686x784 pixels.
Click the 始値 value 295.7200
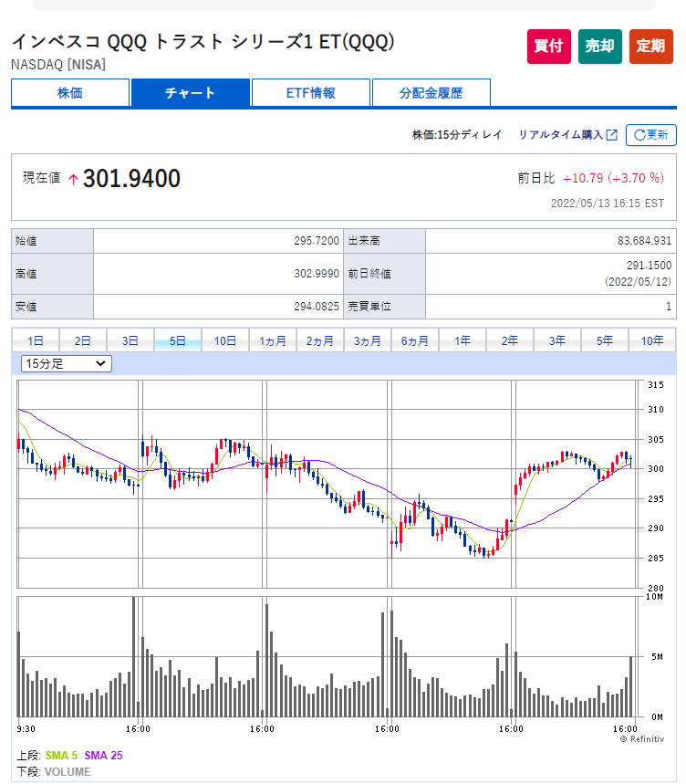tap(317, 241)
